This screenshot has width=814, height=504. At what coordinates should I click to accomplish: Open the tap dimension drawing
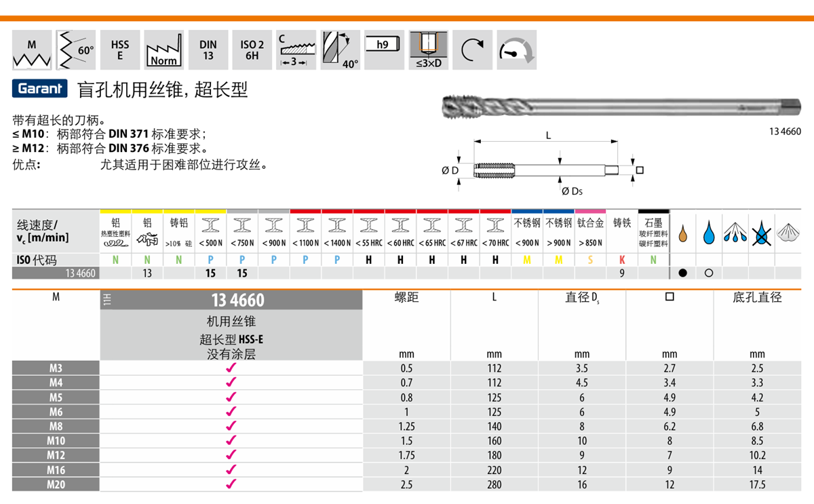click(543, 164)
